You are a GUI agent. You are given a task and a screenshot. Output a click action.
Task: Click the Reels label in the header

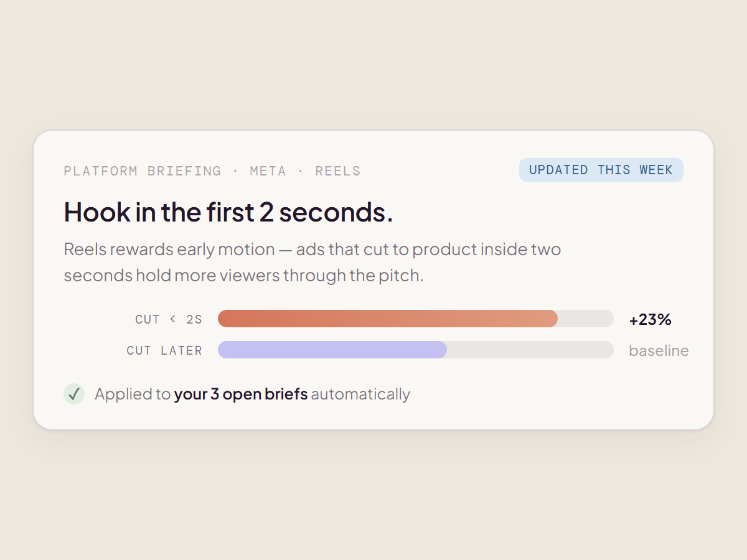[x=338, y=171]
